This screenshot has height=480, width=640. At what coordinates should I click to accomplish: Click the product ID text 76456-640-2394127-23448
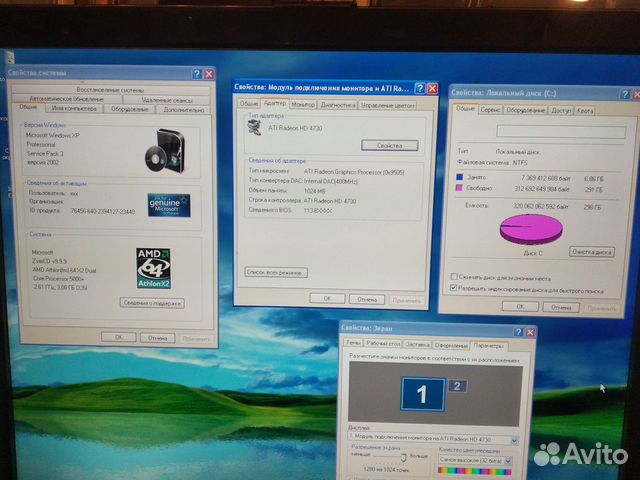[x=102, y=211]
